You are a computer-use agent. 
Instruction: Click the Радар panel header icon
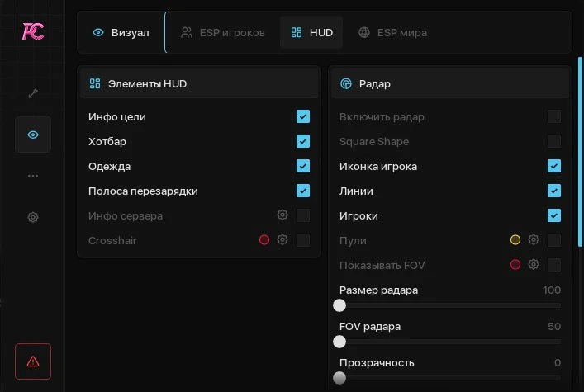tap(346, 83)
